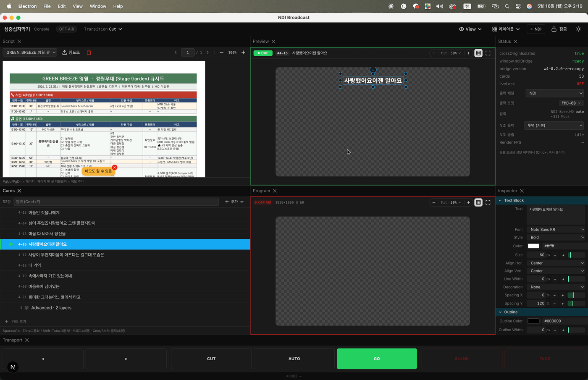
Task: Select card 4-17 in Cards list
Action: pyautogui.click(x=125, y=255)
